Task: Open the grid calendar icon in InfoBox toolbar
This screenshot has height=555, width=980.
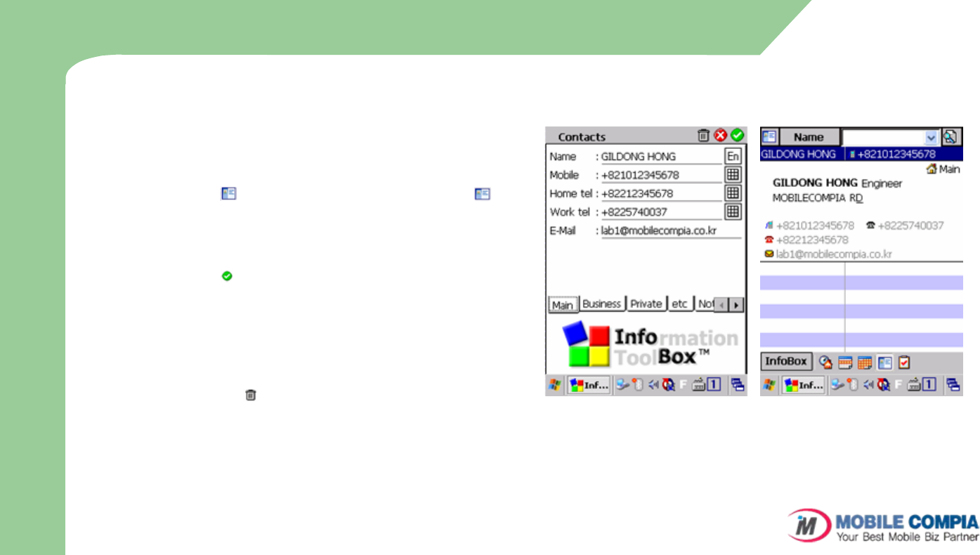Action: 865,363
